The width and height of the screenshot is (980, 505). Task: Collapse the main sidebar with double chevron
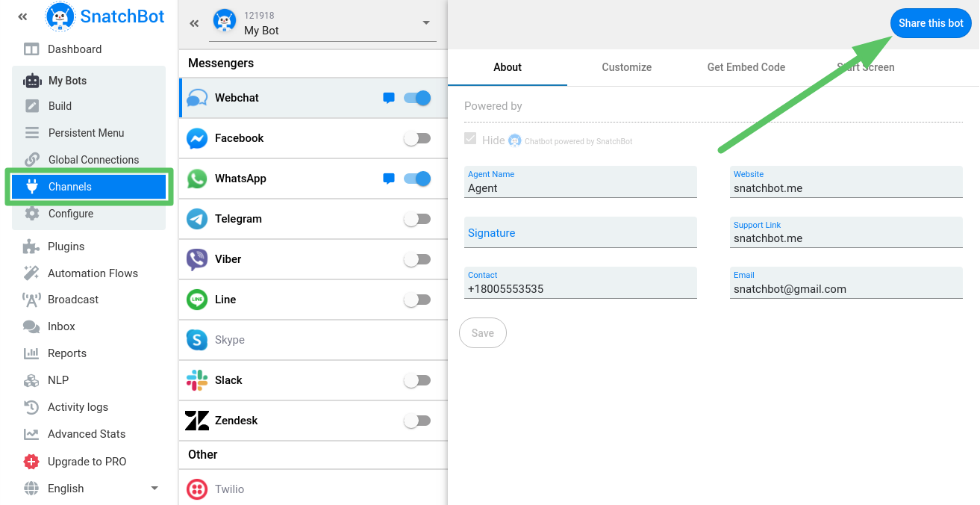coord(22,16)
